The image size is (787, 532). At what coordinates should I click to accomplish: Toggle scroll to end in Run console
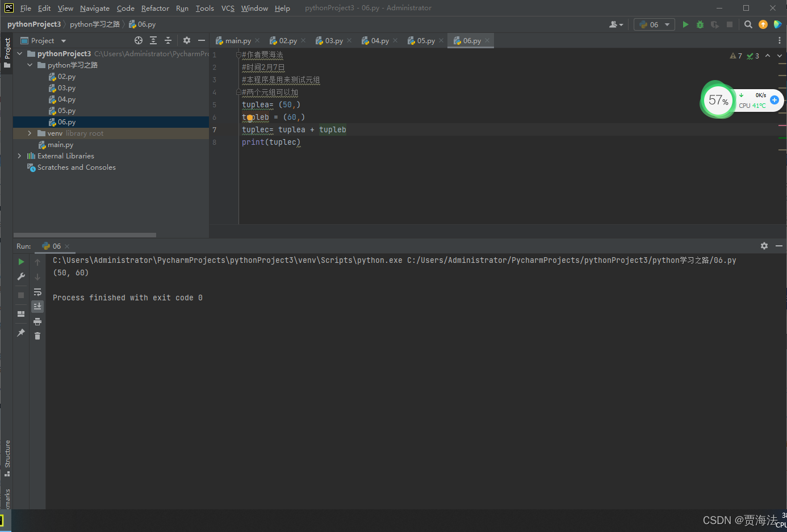(37, 307)
